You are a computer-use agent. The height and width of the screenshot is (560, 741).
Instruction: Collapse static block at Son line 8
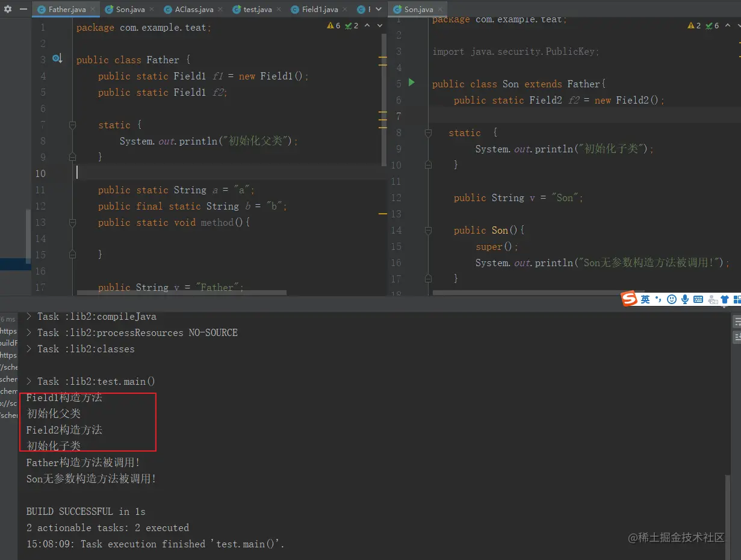click(x=428, y=133)
